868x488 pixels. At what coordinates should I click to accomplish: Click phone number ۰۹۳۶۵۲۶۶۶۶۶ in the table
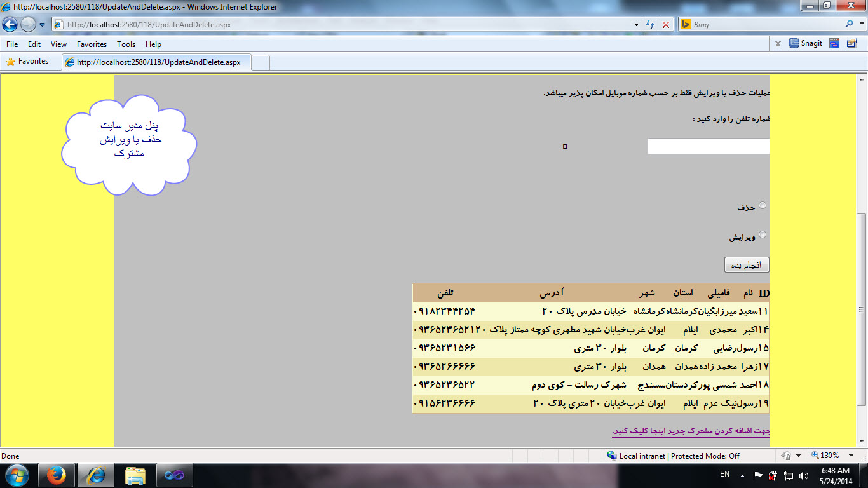pyautogui.click(x=444, y=367)
